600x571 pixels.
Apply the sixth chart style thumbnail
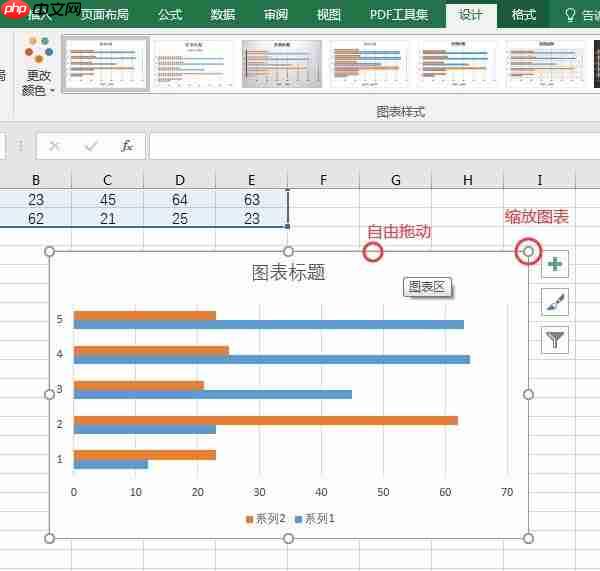pyautogui.click(x=546, y=64)
